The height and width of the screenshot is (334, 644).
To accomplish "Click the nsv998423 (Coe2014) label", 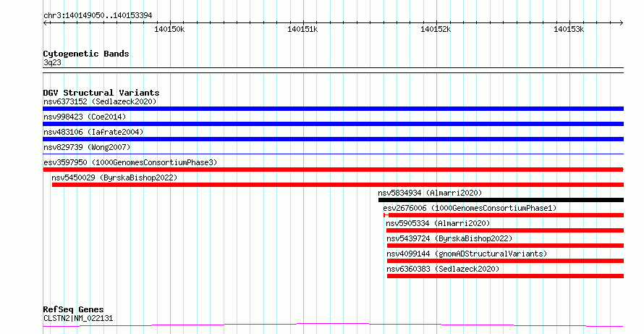I will pyautogui.click(x=85, y=117).
